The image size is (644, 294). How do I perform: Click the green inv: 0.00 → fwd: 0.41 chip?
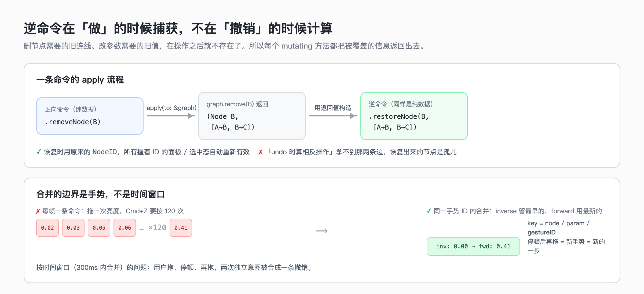(x=473, y=247)
